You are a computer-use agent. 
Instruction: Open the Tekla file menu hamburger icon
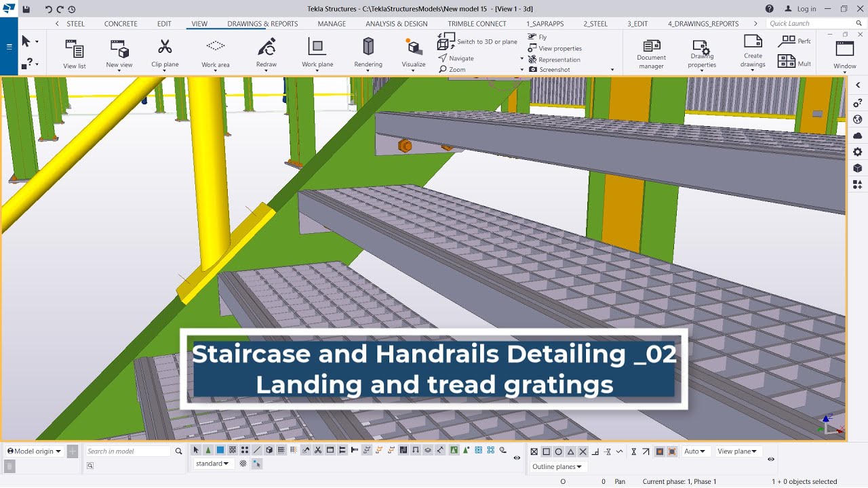9,47
